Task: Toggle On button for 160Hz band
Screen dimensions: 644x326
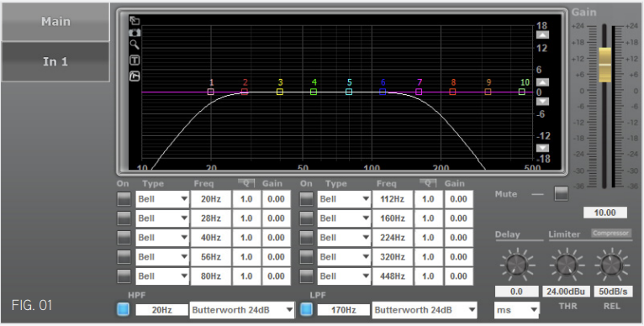Action: coord(306,218)
